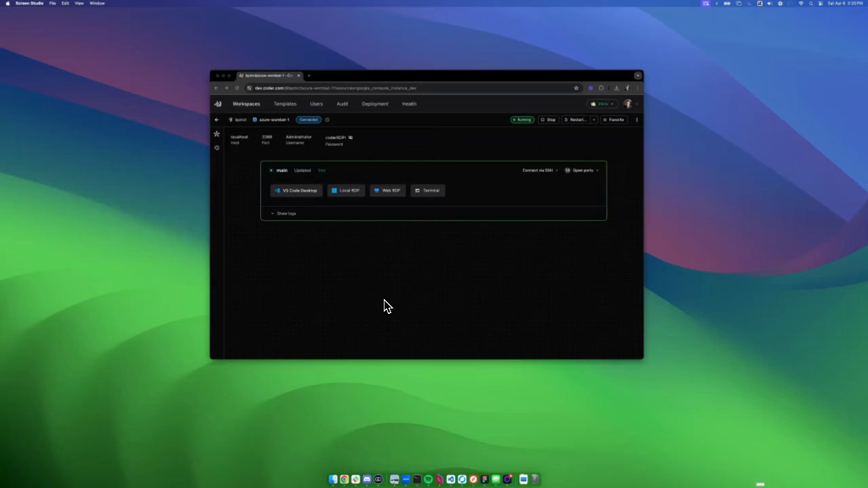Bookmark this page with the star icon
This screenshot has width=868, height=488.
tap(576, 88)
